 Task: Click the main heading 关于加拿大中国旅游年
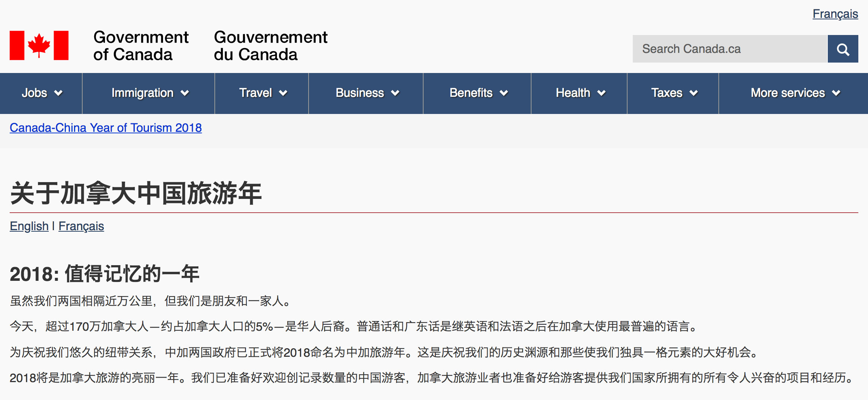[x=136, y=193]
